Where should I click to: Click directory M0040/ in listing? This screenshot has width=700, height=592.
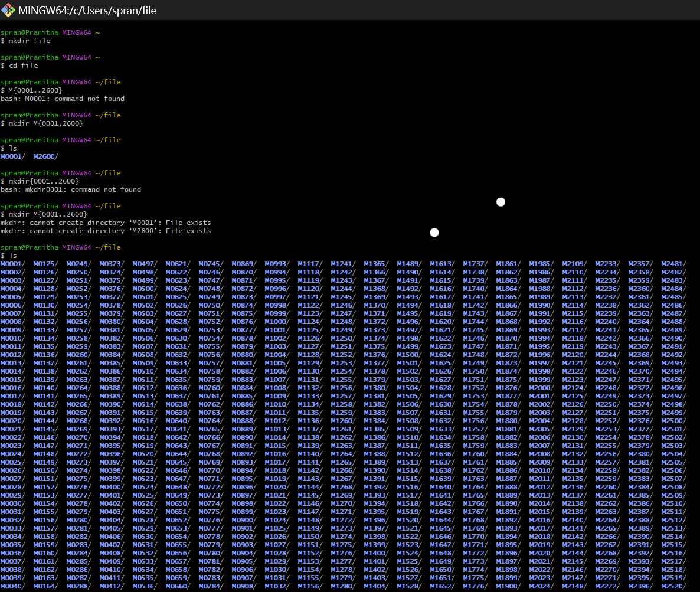[12, 586]
